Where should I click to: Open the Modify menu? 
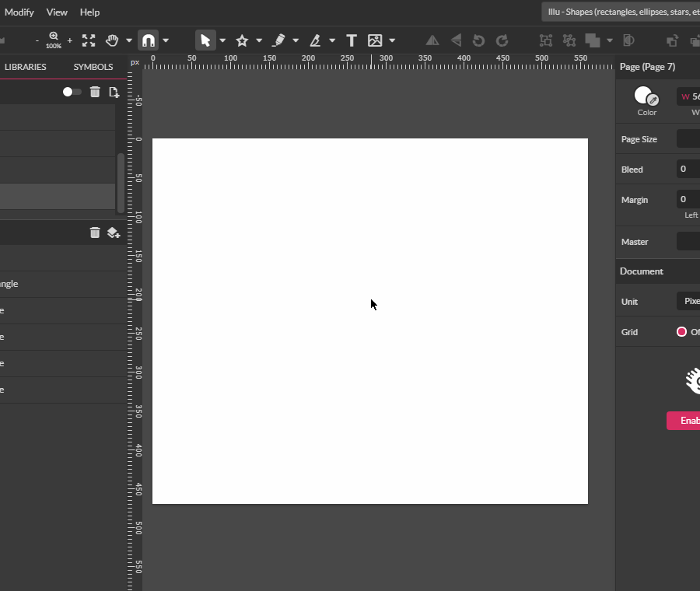[x=19, y=12]
